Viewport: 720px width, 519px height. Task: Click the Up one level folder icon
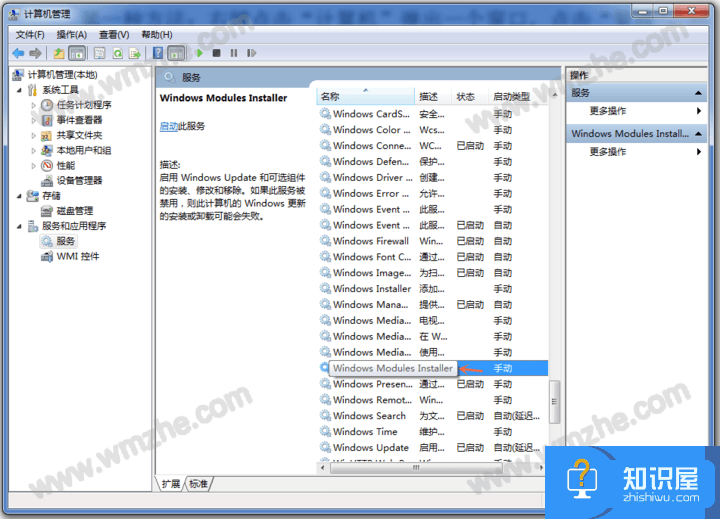(x=59, y=53)
